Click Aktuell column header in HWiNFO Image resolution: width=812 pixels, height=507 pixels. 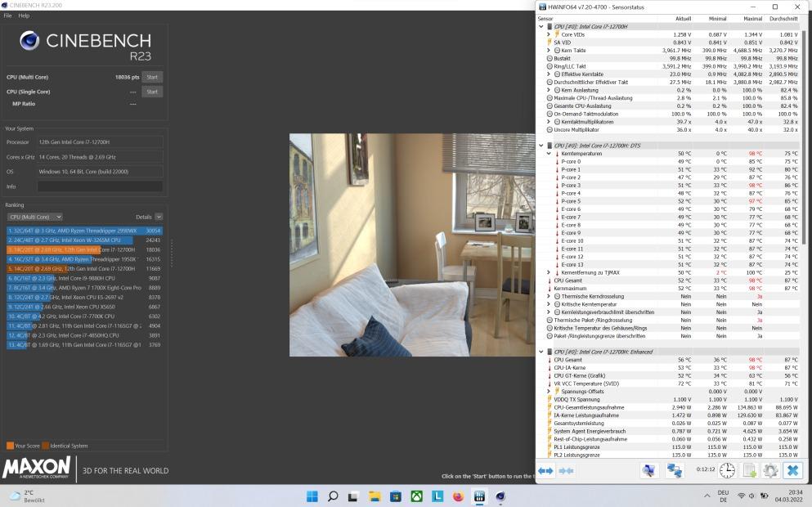point(683,19)
